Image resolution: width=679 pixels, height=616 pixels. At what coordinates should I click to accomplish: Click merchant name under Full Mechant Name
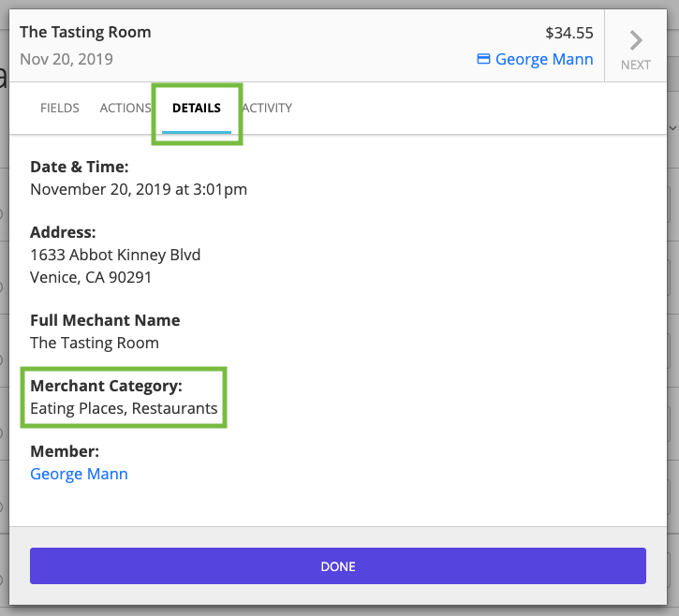(x=95, y=343)
